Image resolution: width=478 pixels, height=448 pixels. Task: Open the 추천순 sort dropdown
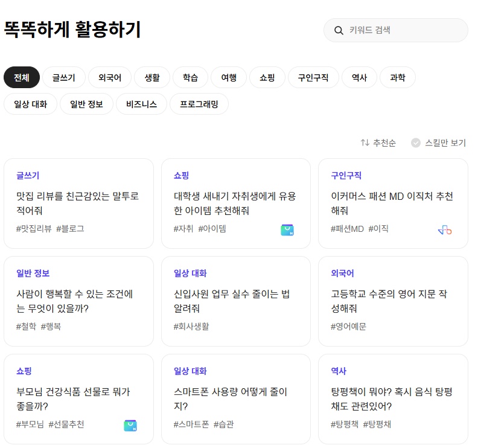pyautogui.click(x=378, y=142)
